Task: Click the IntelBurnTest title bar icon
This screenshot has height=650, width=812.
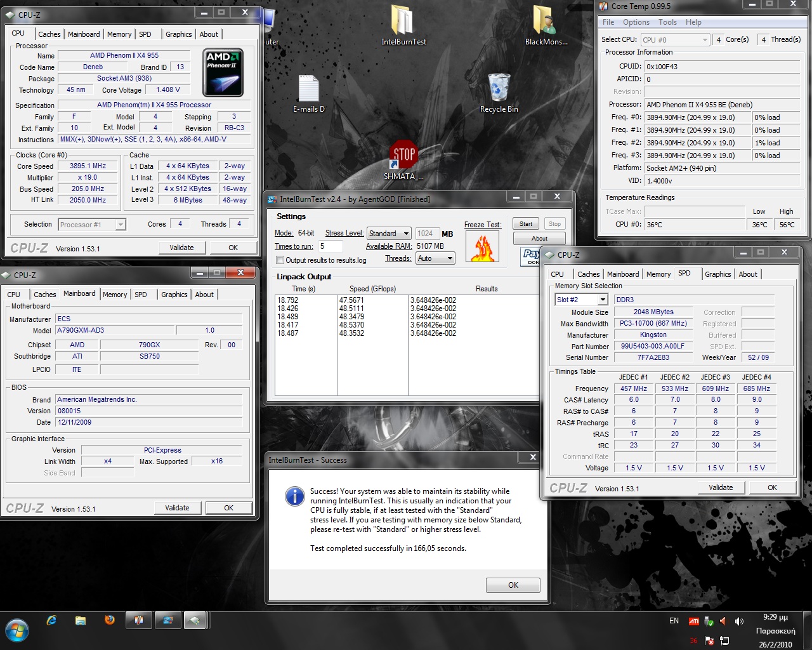Action: coord(273,199)
